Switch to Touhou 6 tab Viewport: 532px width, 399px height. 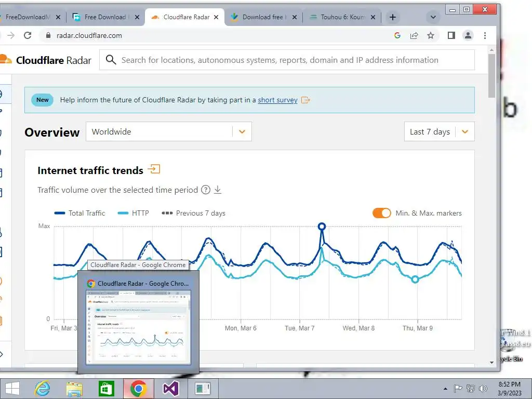point(342,17)
